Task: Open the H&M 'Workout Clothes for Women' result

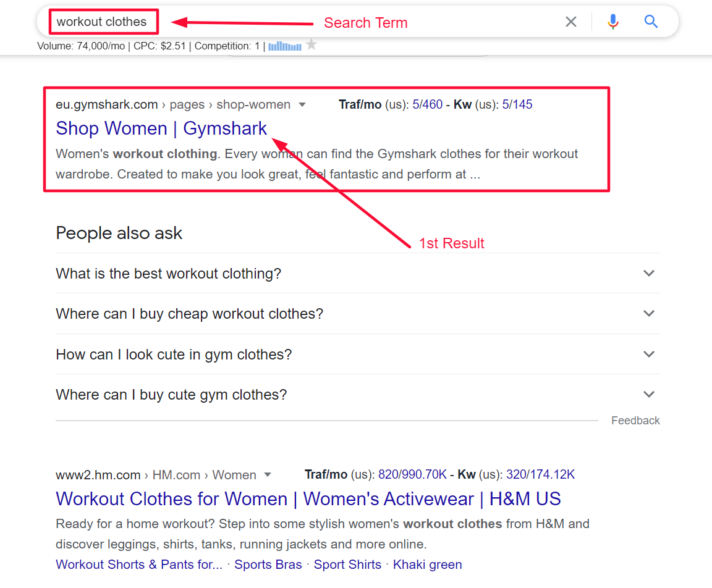Action: click(308, 498)
